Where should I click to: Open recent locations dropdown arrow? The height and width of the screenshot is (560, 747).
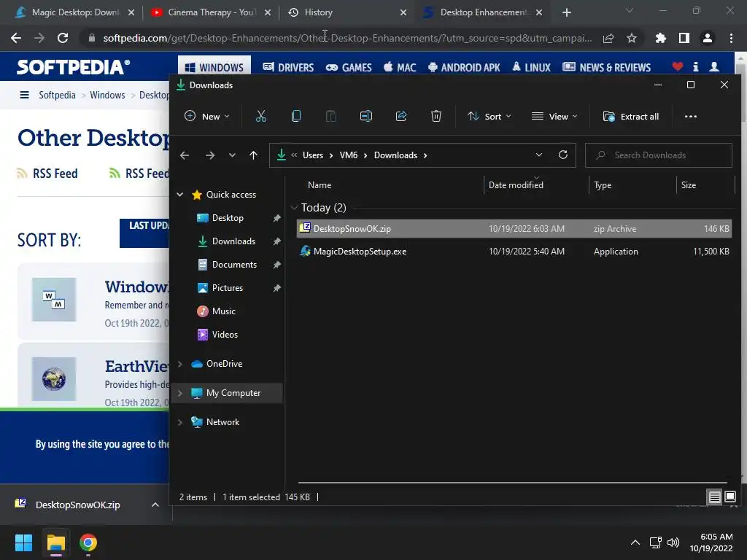pos(232,155)
